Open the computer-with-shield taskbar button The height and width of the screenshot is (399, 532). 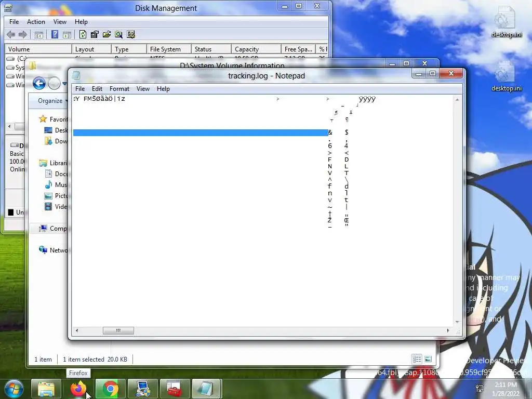click(143, 389)
